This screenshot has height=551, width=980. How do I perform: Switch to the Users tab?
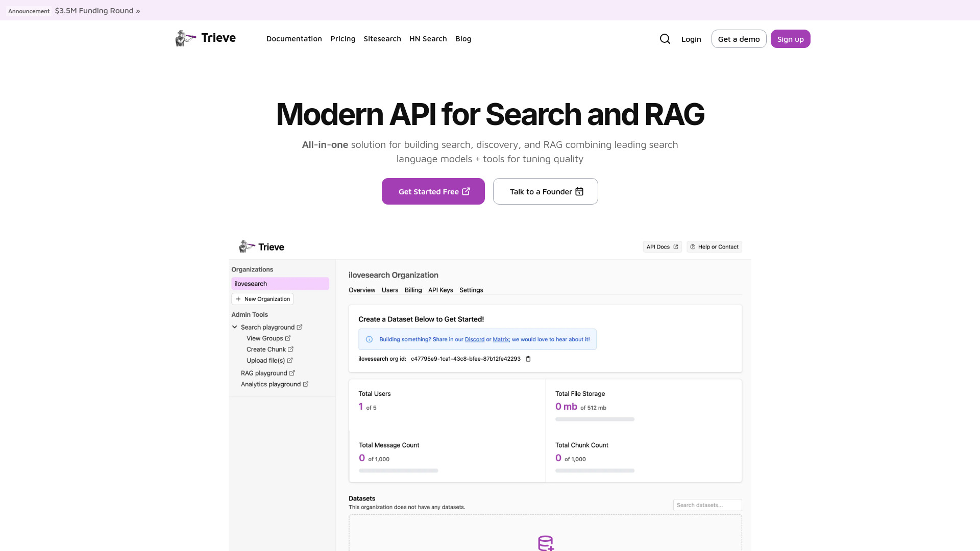[390, 289]
